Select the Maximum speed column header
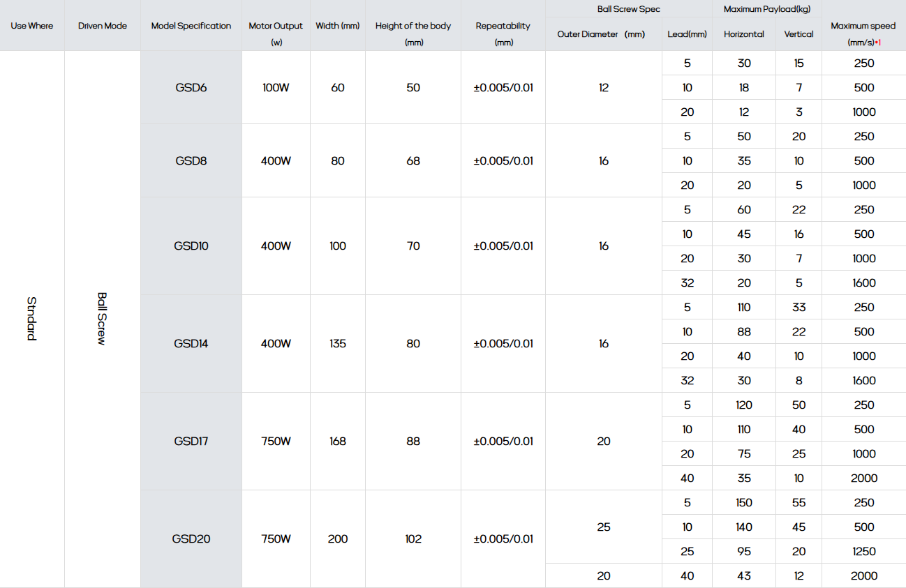Viewport: 906px width, 588px height. 863,33
